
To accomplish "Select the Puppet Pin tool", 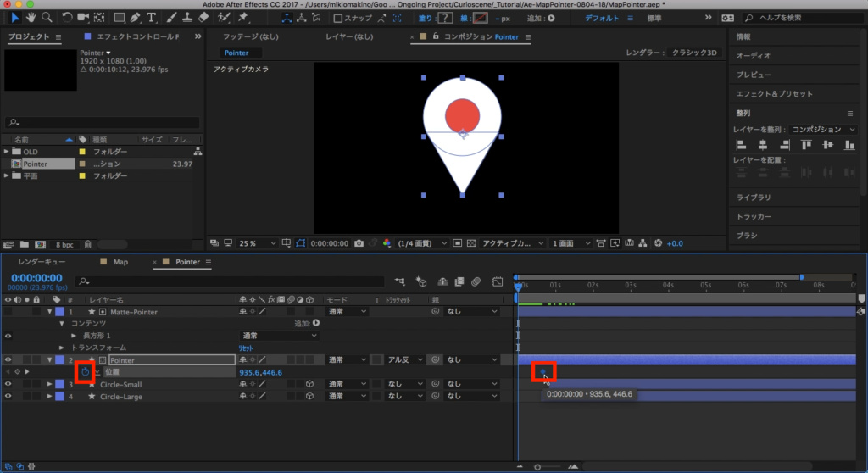I will (243, 17).
